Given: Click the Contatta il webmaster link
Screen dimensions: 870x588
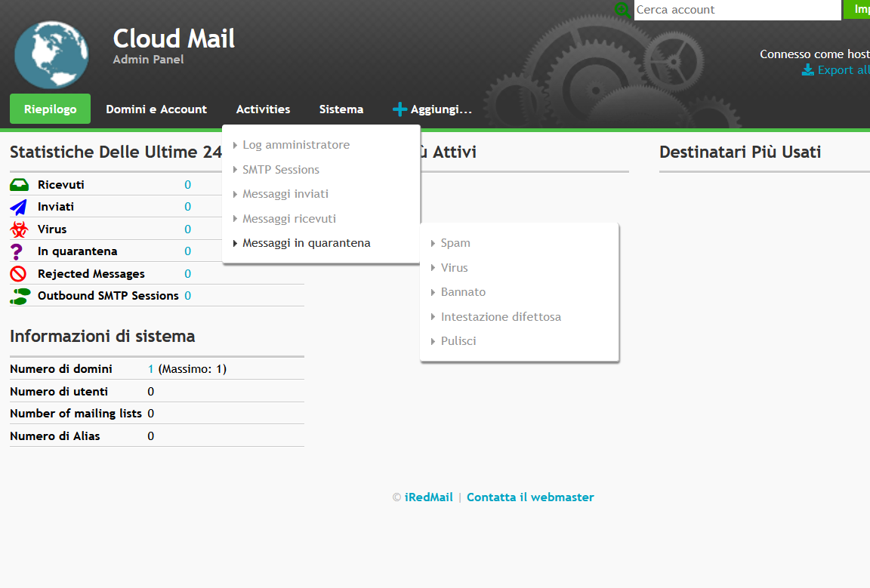Looking at the screenshot, I should pyautogui.click(x=530, y=497).
